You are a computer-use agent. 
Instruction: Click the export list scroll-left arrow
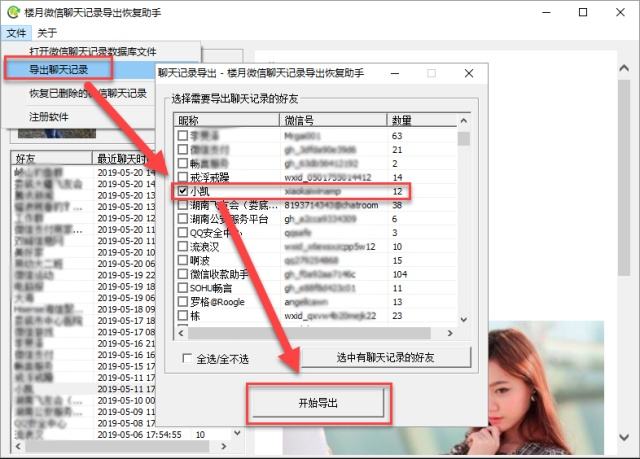(181, 333)
